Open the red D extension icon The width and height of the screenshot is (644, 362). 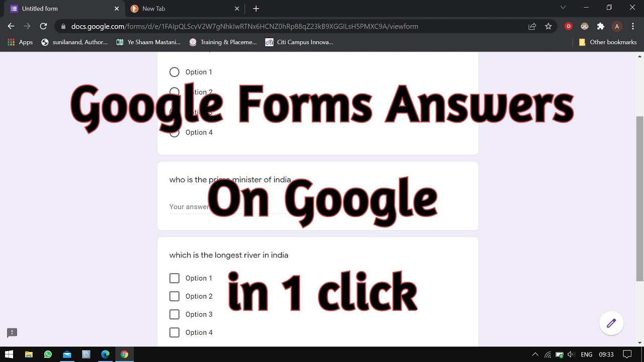click(x=569, y=26)
